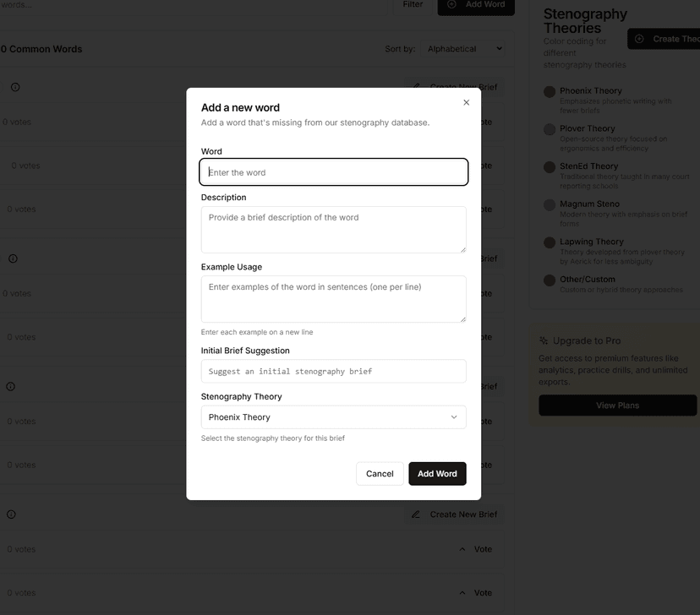Image resolution: width=700 pixels, height=615 pixels.
Task: Click the View Plans button
Action: pyautogui.click(x=617, y=405)
